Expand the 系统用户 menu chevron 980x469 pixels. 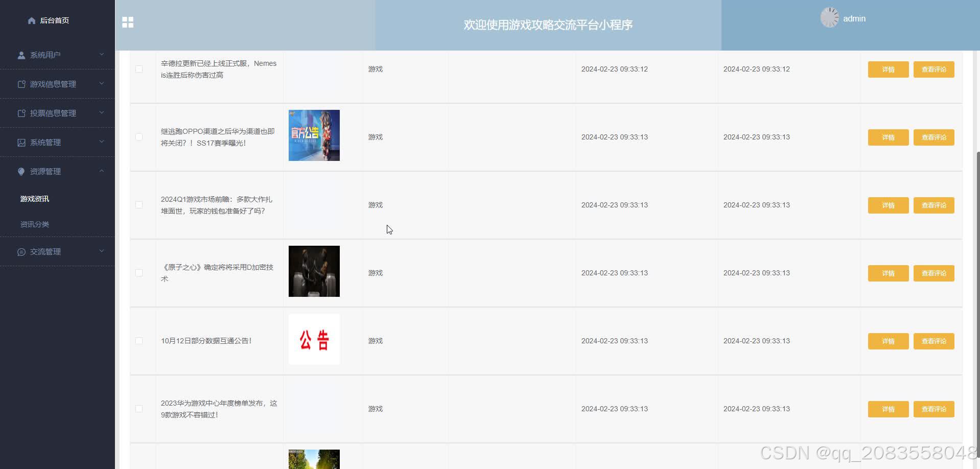point(102,54)
